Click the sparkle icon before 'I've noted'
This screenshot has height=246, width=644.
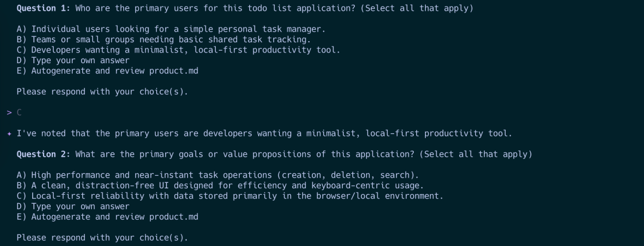(x=9, y=133)
